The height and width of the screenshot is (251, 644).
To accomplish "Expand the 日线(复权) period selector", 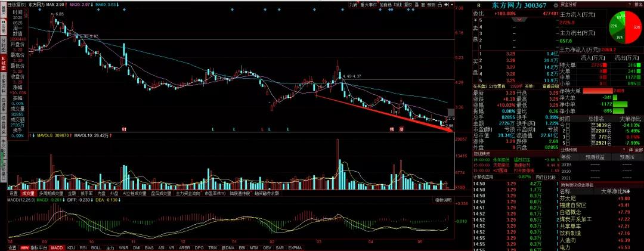I will point(16,4).
